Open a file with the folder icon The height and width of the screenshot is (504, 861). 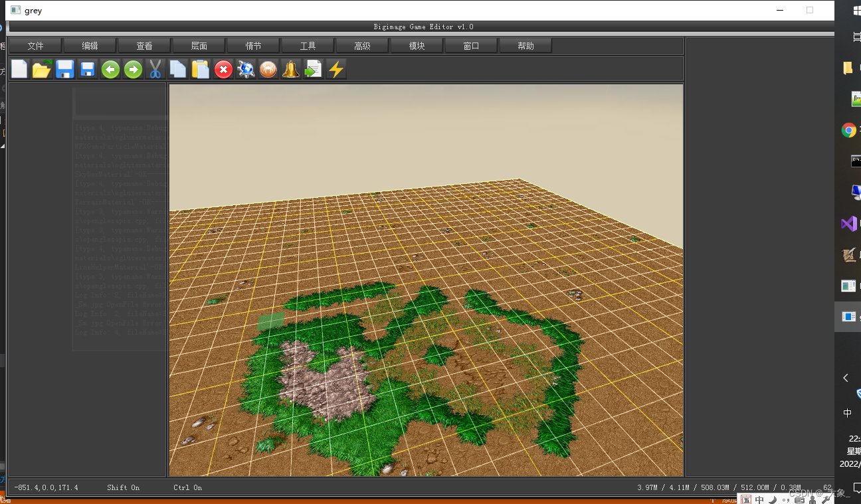42,69
